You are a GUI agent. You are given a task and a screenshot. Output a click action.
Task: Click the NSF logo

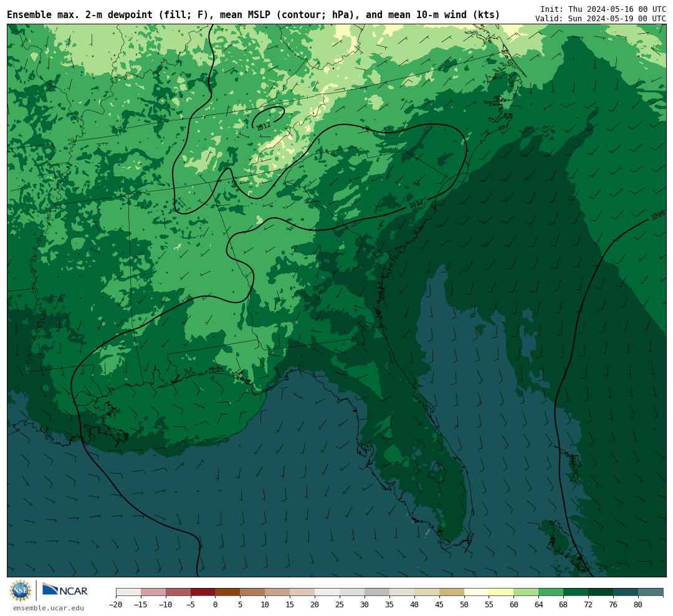(20, 590)
